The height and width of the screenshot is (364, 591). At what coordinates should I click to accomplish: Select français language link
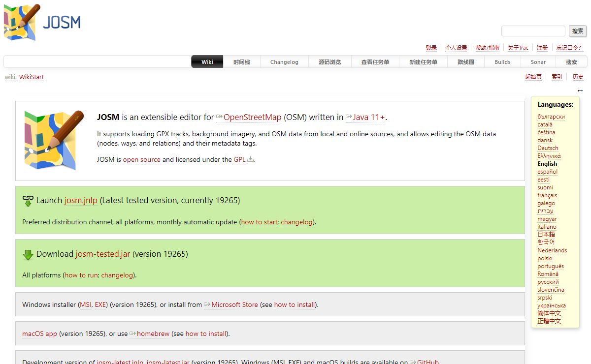click(547, 195)
